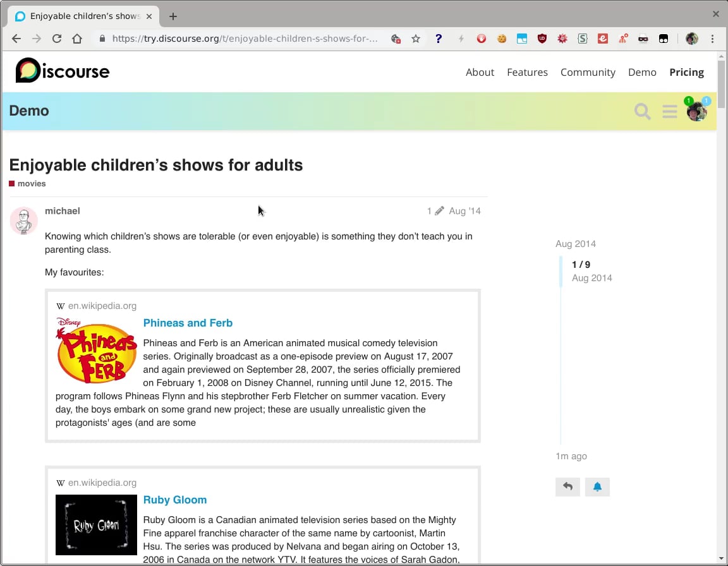The width and height of the screenshot is (728, 566).
Task: Open the browser three-dot menu
Action: pyautogui.click(x=712, y=39)
